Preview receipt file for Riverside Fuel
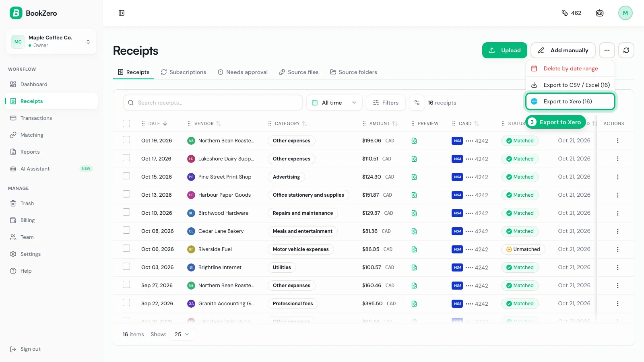Screen dimensions: 644x362 [x=414, y=249]
